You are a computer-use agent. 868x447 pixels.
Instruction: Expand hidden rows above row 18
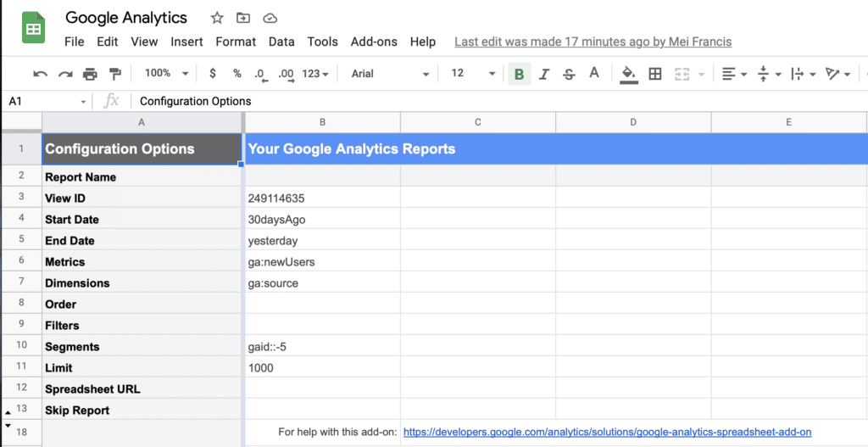(8, 426)
